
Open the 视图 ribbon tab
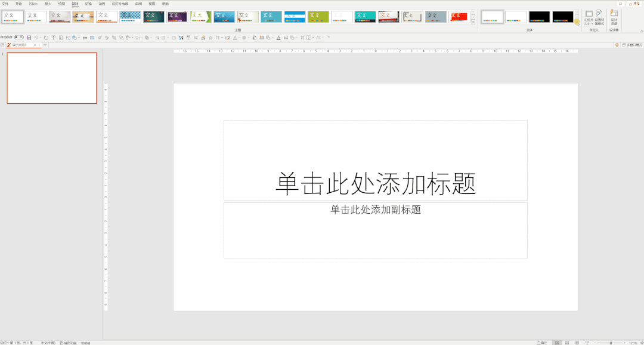point(152,4)
